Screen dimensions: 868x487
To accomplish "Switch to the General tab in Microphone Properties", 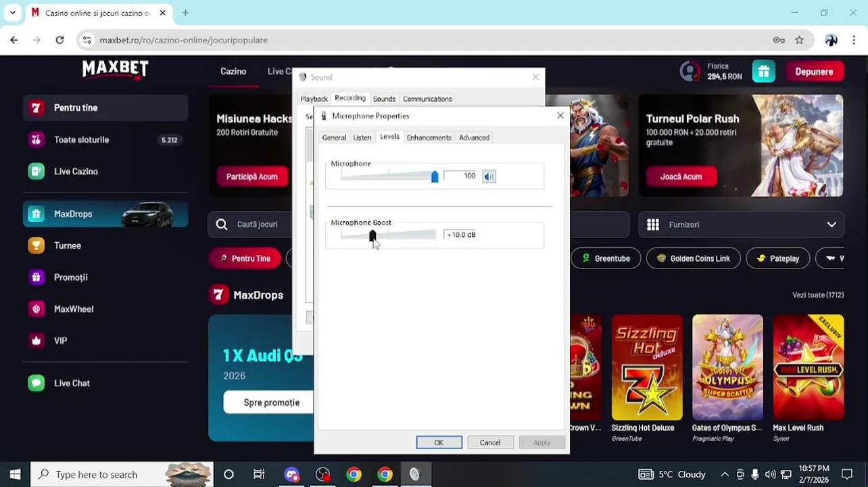I will click(334, 137).
